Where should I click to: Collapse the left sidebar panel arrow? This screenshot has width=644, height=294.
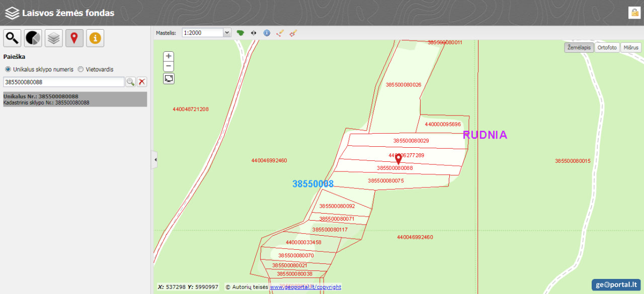pos(155,160)
